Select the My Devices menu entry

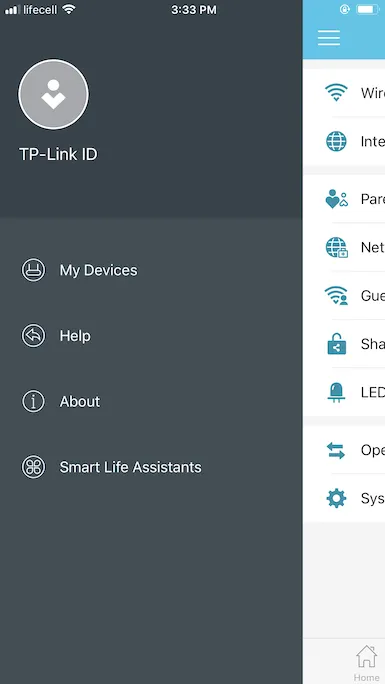(98, 270)
